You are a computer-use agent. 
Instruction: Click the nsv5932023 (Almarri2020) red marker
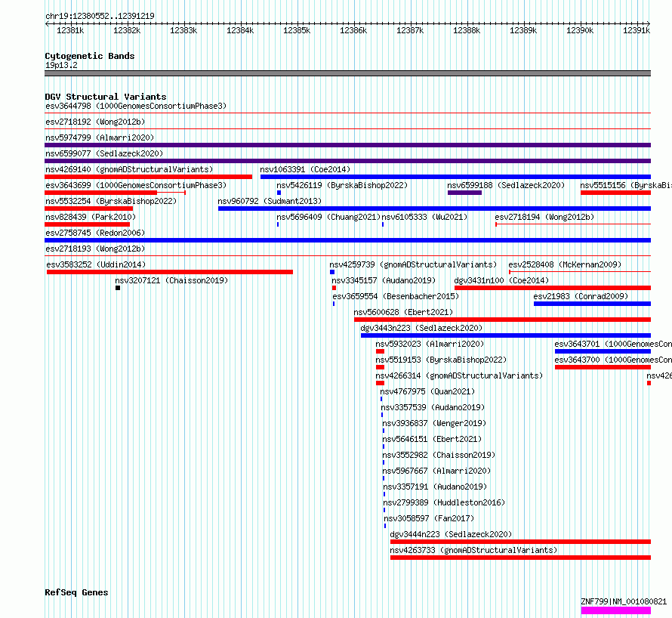tap(380, 351)
